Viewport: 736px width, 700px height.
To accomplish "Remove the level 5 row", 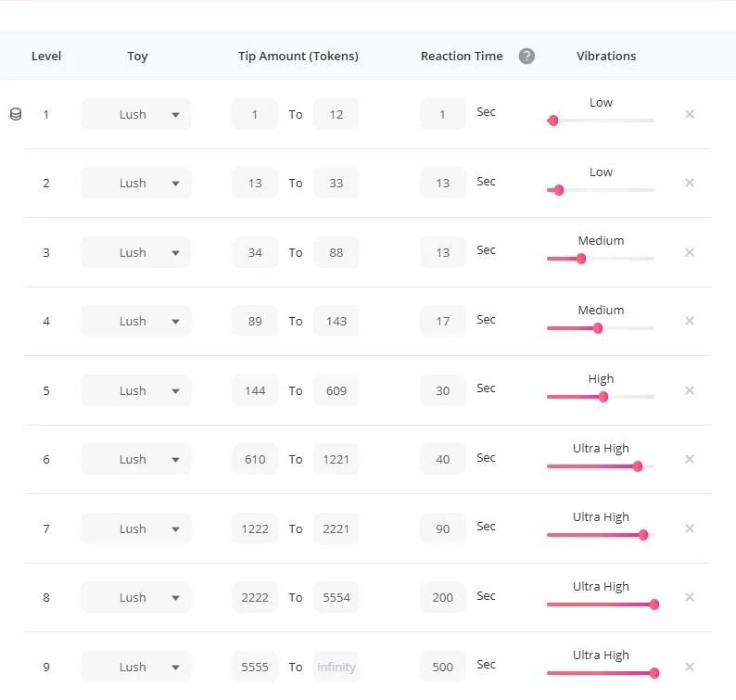I will [689, 390].
